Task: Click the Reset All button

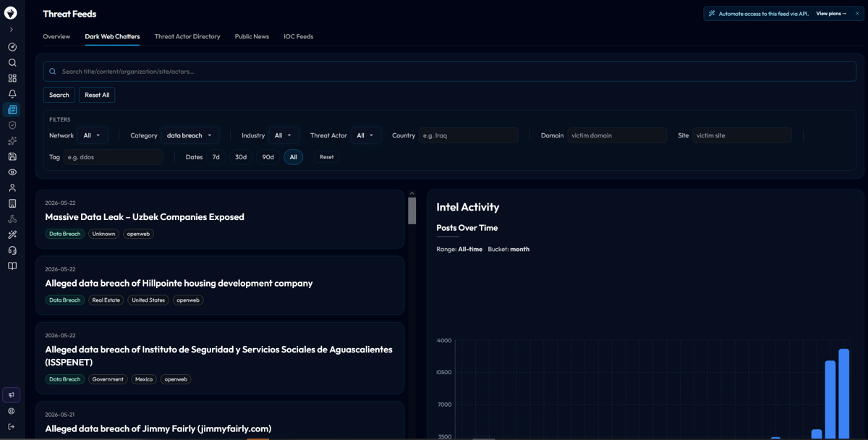Action: point(97,95)
